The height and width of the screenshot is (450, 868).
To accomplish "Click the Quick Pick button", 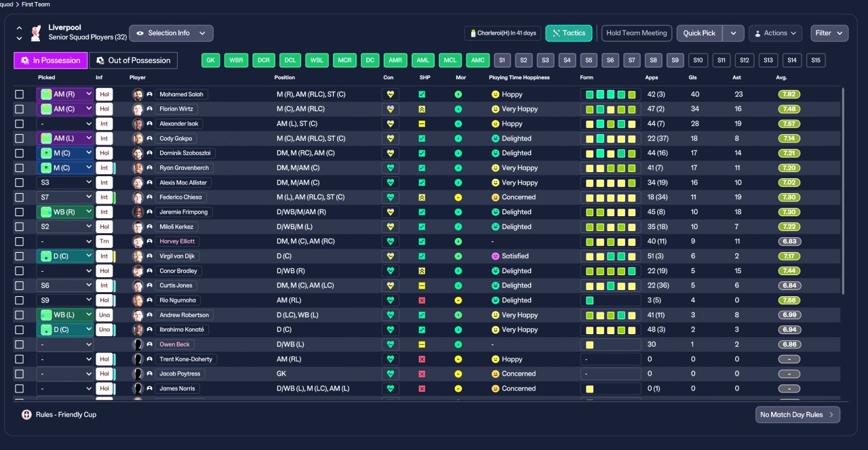I will [699, 33].
